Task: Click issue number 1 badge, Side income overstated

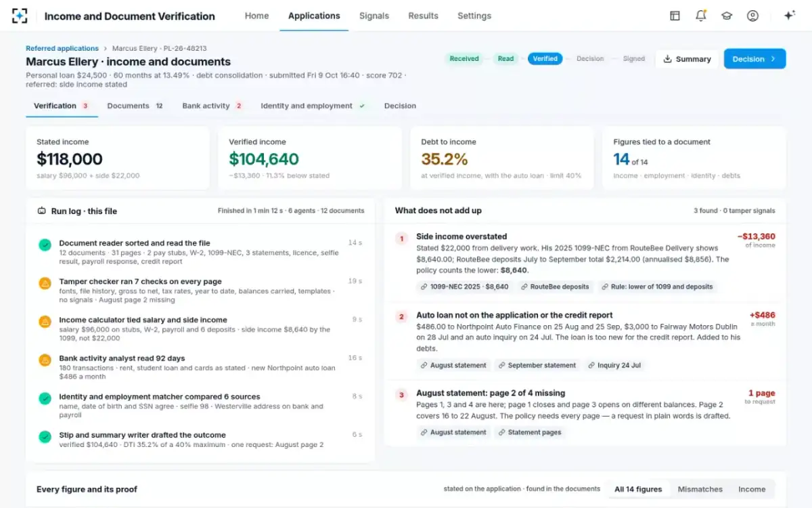Action: 401,238
